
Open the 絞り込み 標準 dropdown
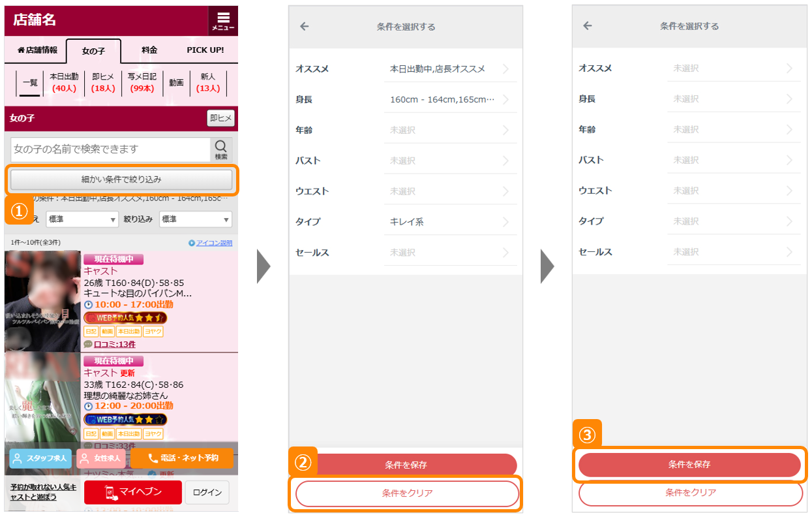click(x=195, y=219)
